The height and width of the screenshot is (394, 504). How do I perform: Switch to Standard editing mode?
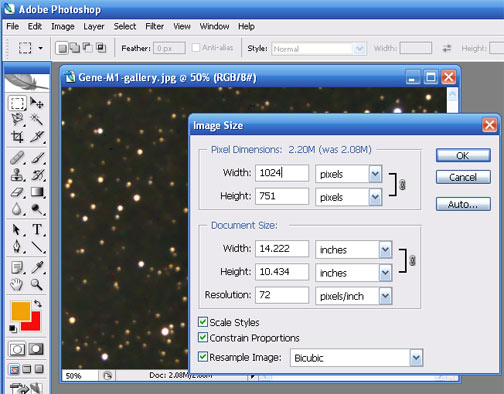click(x=17, y=349)
